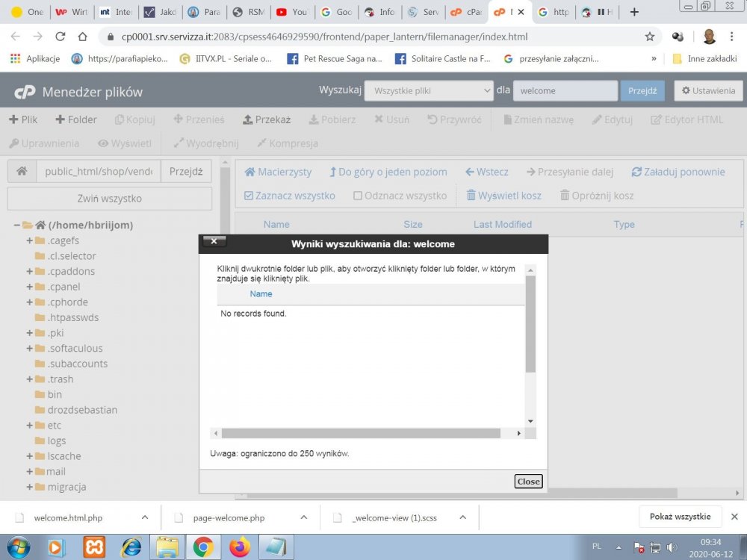Expand the .softaculous folder
The image size is (747, 560).
[x=30, y=348]
